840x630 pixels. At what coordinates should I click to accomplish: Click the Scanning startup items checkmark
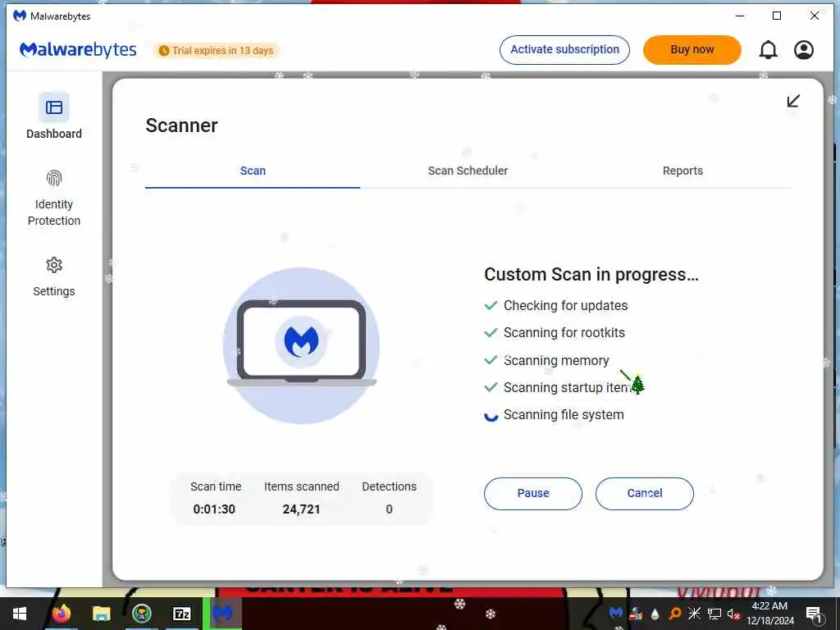pyautogui.click(x=491, y=387)
